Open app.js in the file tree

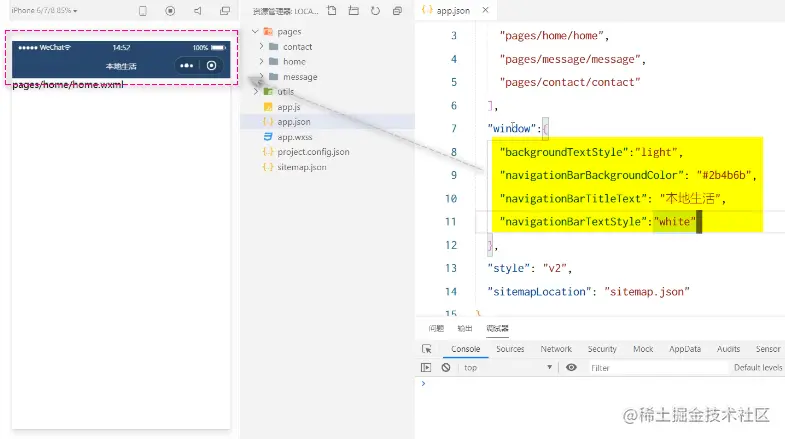pyautogui.click(x=288, y=107)
